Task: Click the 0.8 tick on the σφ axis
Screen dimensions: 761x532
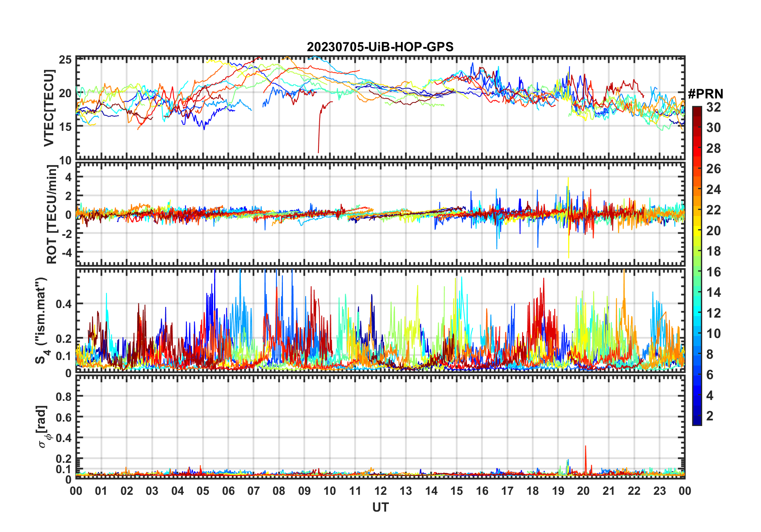Action: [64, 397]
